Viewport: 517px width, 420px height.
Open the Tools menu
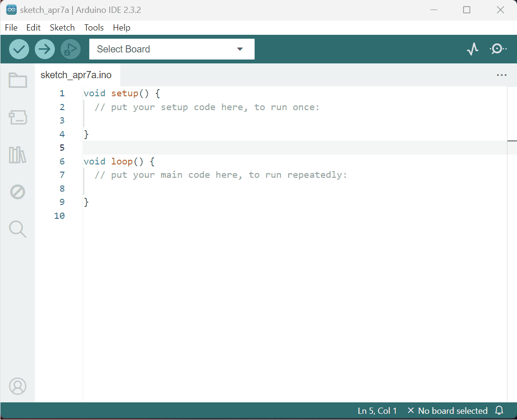93,27
